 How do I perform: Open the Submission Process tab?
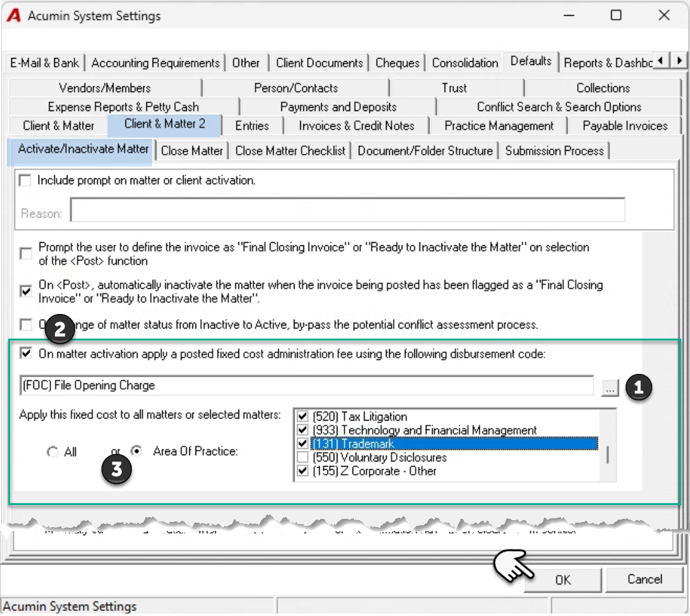554,151
